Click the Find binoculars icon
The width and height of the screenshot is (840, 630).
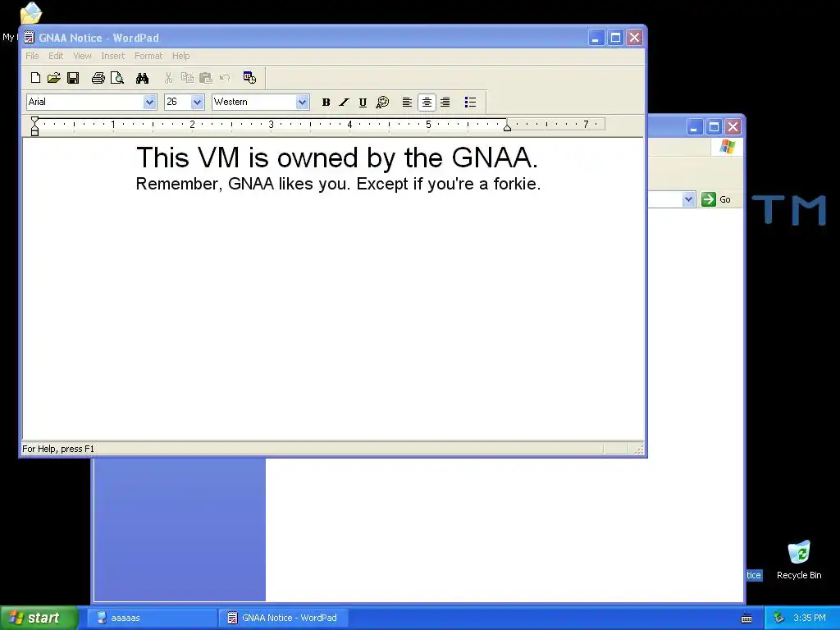[x=142, y=78]
